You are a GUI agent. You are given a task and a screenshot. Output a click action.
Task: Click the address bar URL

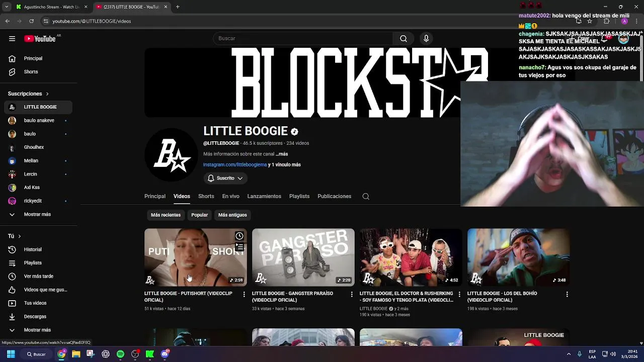(92, 21)
